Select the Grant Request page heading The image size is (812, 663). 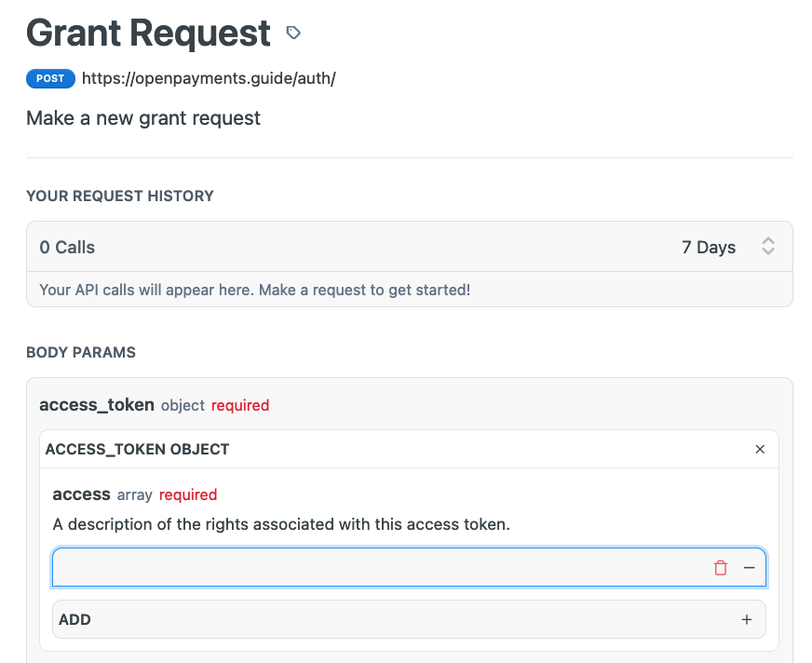coord(146,33)
